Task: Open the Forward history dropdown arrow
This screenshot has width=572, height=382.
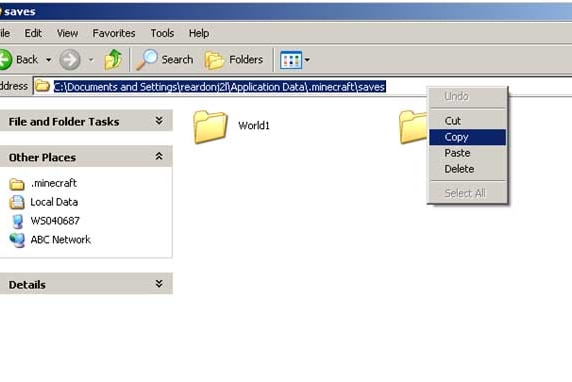Action: tap(91, 60)
